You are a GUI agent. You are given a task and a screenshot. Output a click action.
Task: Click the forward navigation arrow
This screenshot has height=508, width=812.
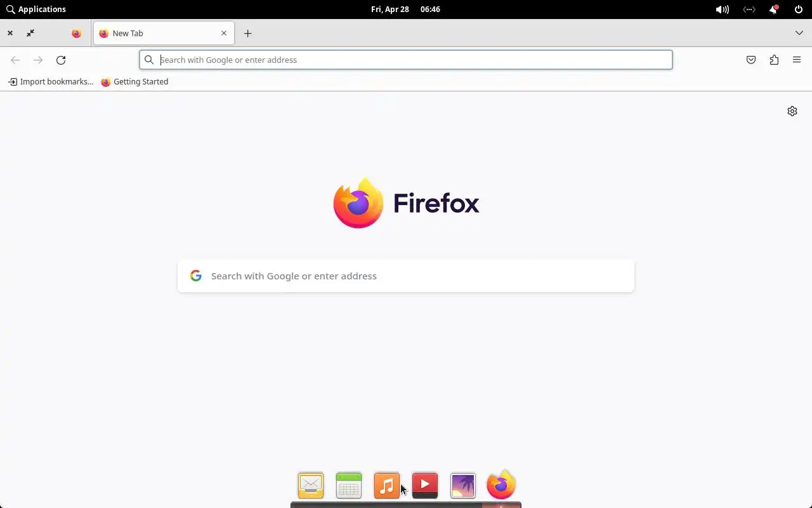pos(38,60)
